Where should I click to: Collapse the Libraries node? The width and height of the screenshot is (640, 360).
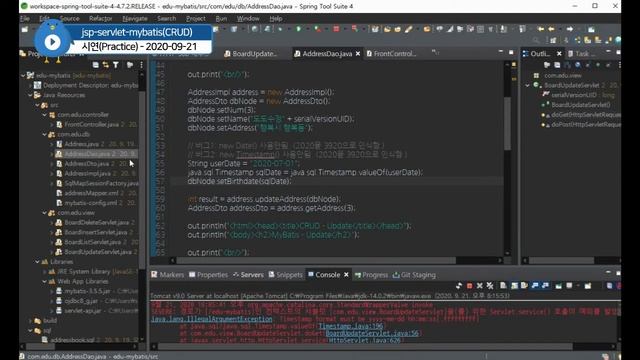point(38,262)
